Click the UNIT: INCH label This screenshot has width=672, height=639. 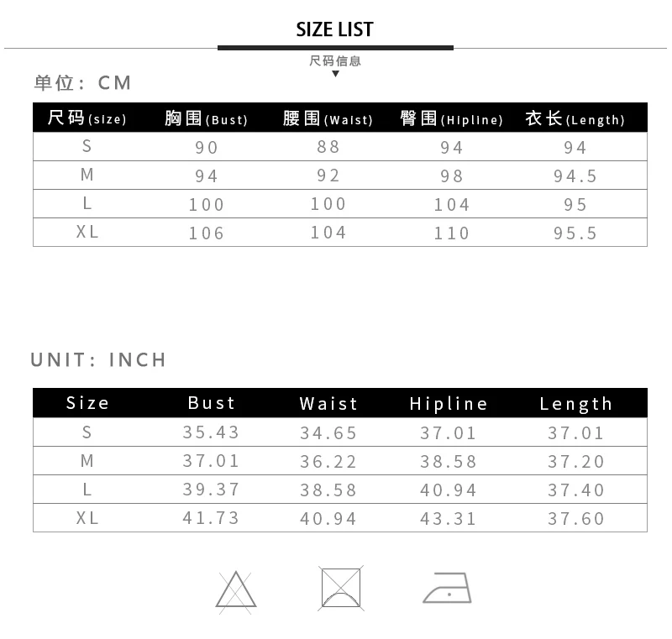coord(98,359)
